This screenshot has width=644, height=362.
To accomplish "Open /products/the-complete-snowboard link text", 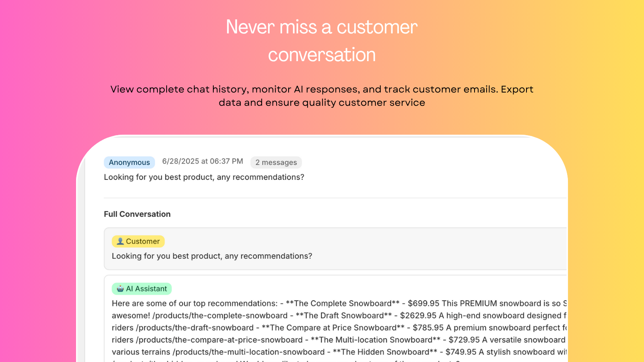I will click(220, 316).
